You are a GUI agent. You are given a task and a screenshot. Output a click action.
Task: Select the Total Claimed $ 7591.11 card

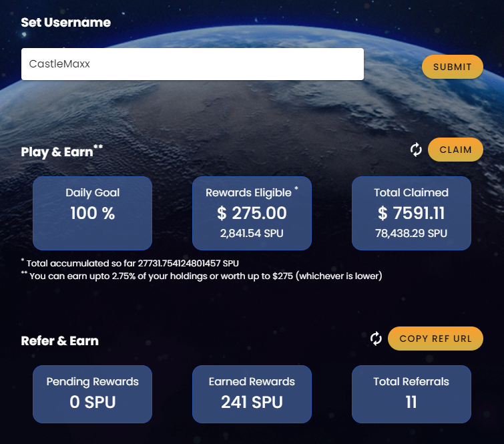click(x=411, y=213)
